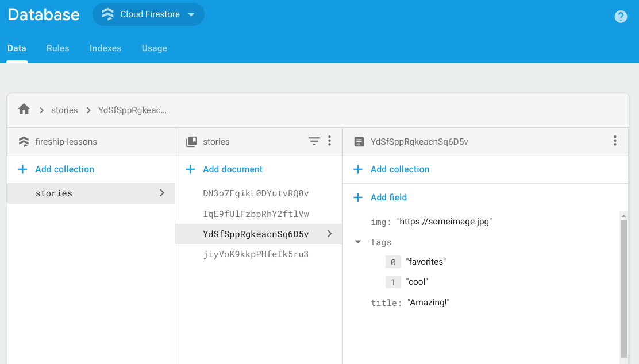The image size is (639, 364).
Task: Collapse the tags field array
Action: [358, 242]
